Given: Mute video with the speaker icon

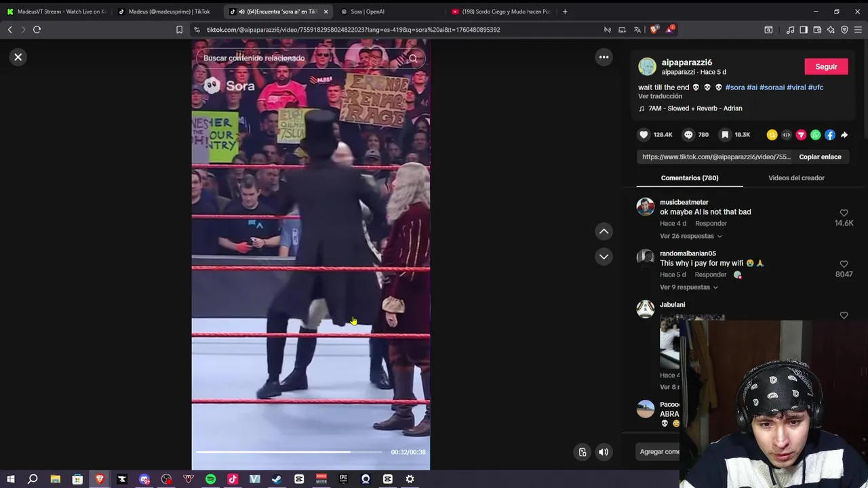Looking at the screenshot, I should pyautogui.click(x=604, y=452).
